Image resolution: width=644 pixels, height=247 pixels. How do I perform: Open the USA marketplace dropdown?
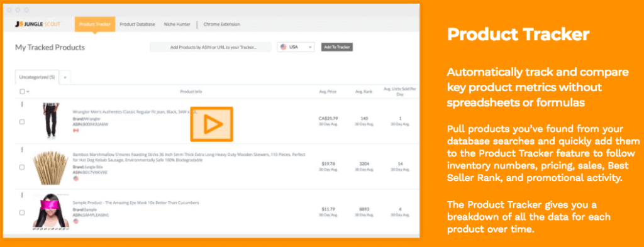pyautogui.click(x=296, y=47)
